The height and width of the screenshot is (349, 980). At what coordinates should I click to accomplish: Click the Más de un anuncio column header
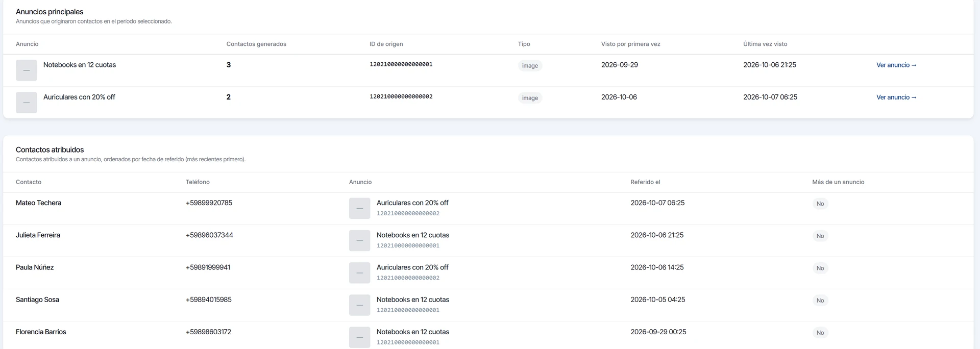click(x=838, y=182)
